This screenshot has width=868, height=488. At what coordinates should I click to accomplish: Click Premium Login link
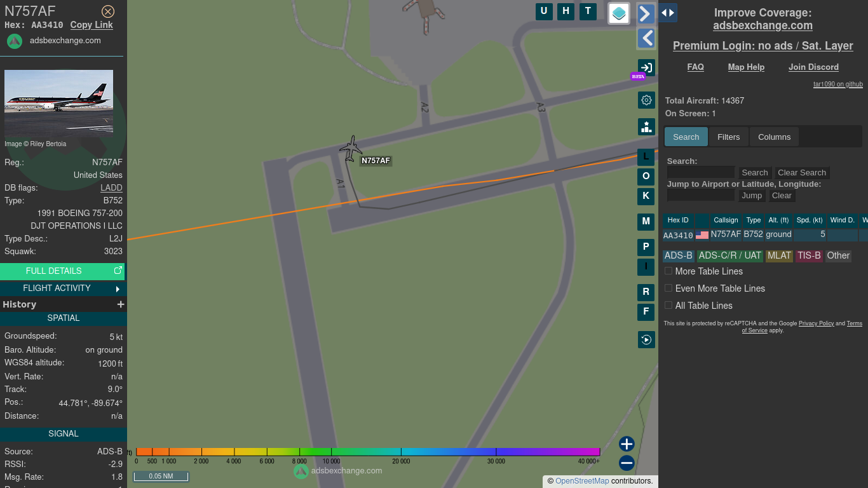pyautogui.click(x=763, y=46)
